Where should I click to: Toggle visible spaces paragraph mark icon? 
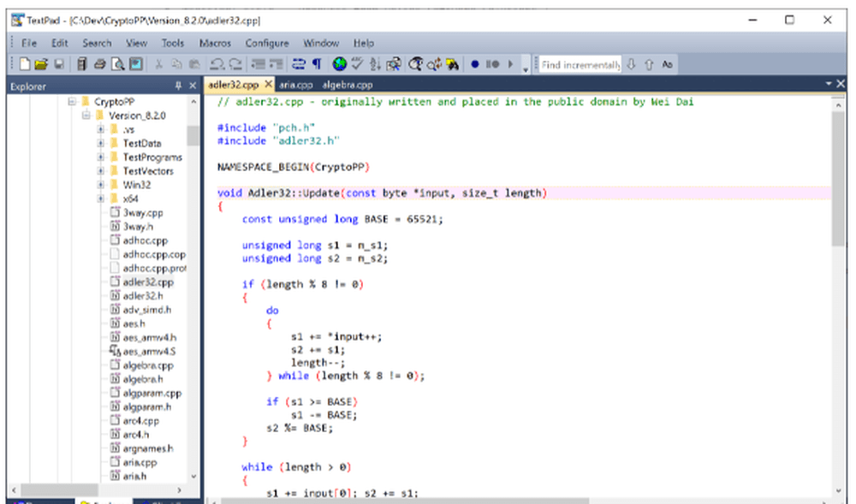pos(317,64)
